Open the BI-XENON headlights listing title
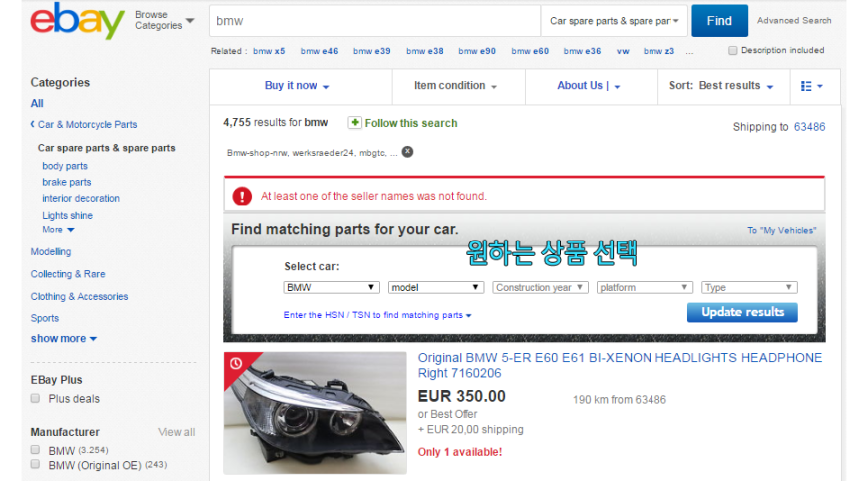 click(620, 365)
